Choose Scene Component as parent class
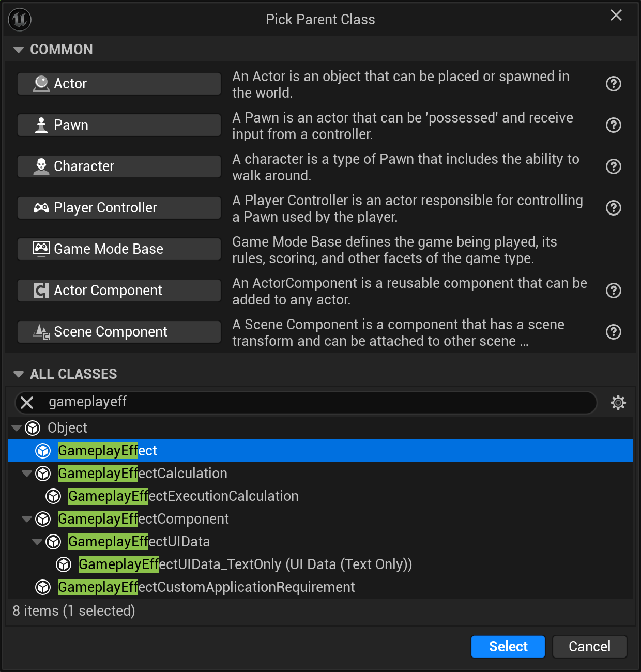The height and width of the screenshot is (672, 641). 119,332
